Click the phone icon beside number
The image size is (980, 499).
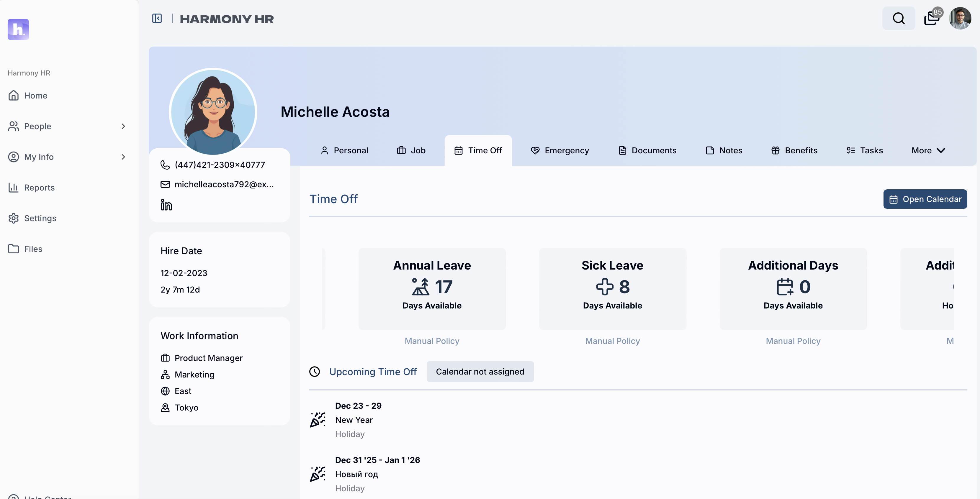165,165
